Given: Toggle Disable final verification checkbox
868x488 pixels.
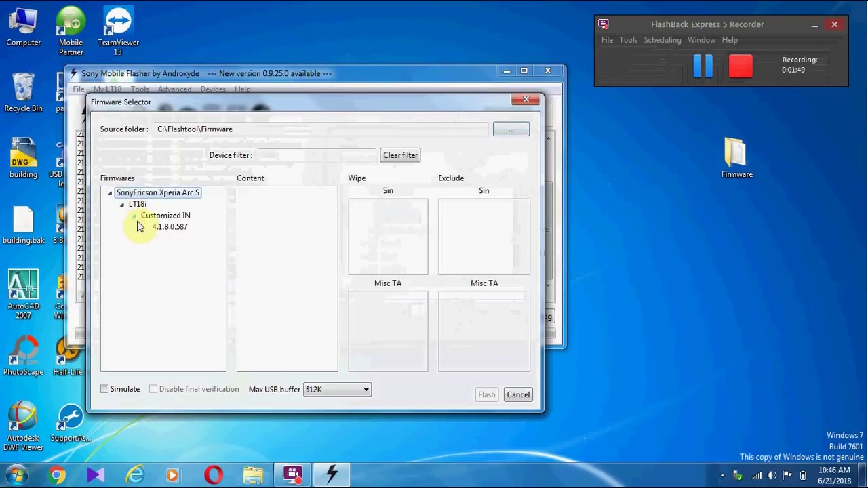Looking at the screenshot, I should 153,389.
